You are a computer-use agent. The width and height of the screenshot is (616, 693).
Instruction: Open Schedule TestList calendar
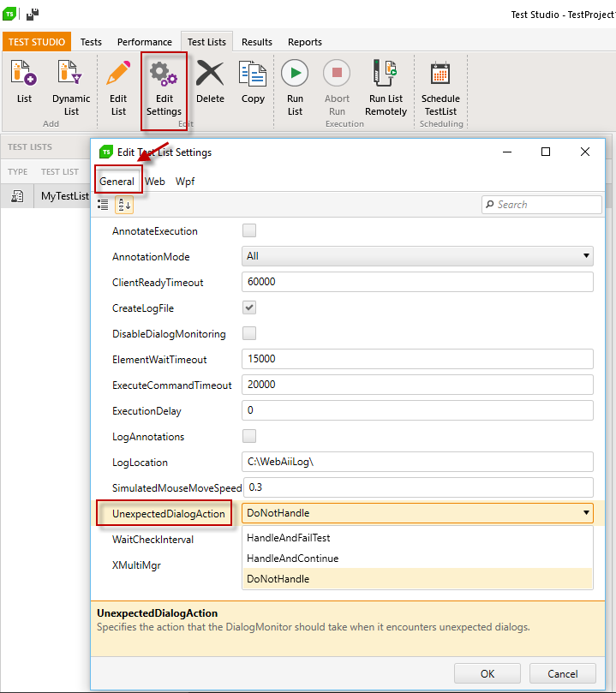click(x=440, y=87)
